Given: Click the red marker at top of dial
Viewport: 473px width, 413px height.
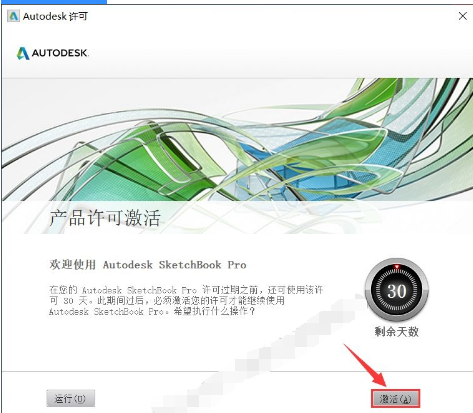Looking at the screenshot, I should pos(397,267).
